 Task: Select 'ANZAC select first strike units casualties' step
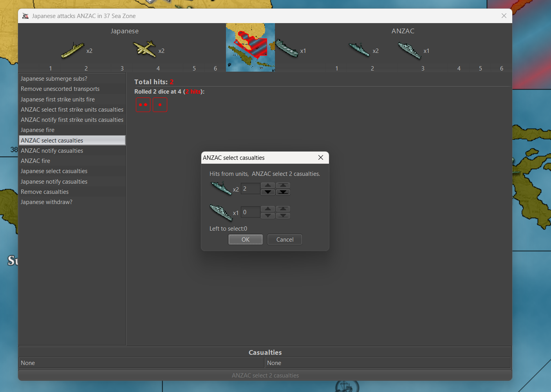(x=72, y=110)
